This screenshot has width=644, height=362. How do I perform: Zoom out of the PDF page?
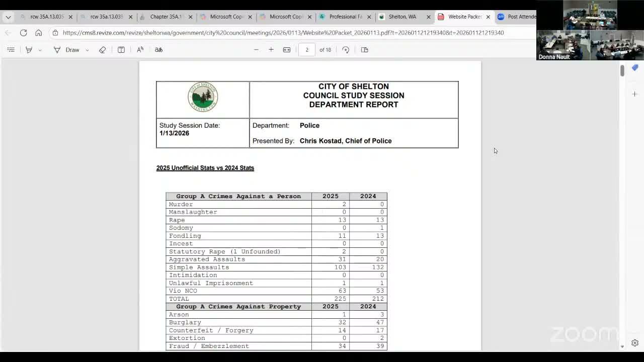(x=256, y=50)
